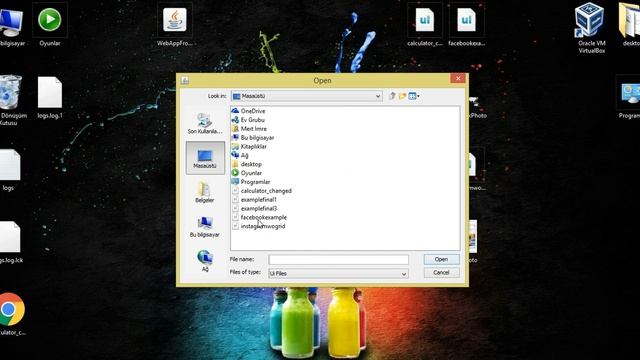
Task: Select the Ağ entry in file list
Action: pyautogui.click(x=240, y=155)
